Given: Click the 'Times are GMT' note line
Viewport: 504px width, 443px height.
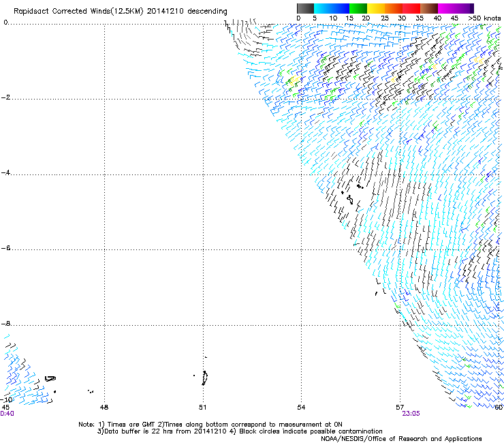Looking at the screenshot, I should [210, 425].
